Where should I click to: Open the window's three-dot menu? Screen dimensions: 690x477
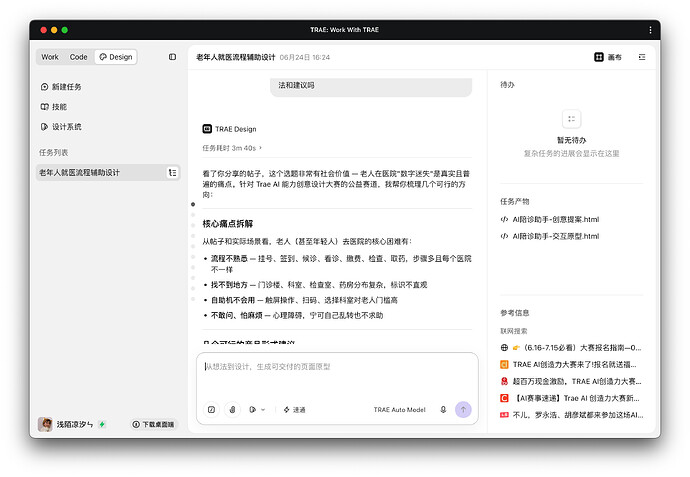[650, 29]
